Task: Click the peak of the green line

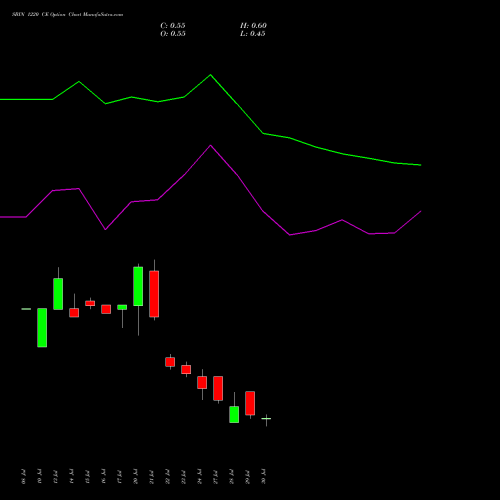Action: click(210, 75)
